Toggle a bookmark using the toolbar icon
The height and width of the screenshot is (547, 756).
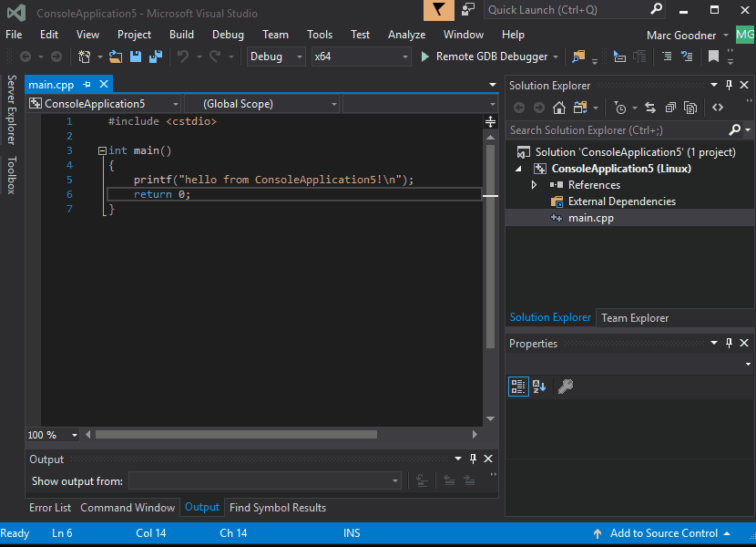pos(715,56)
